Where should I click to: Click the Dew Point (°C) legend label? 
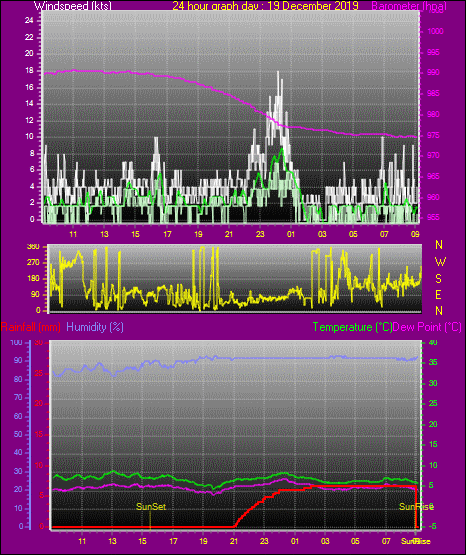(427, 327)
